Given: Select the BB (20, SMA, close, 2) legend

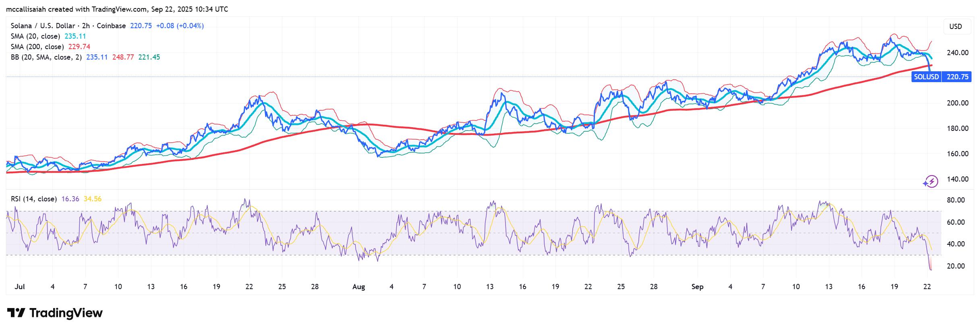Looking at the screenshot, I should click(46, 57).
